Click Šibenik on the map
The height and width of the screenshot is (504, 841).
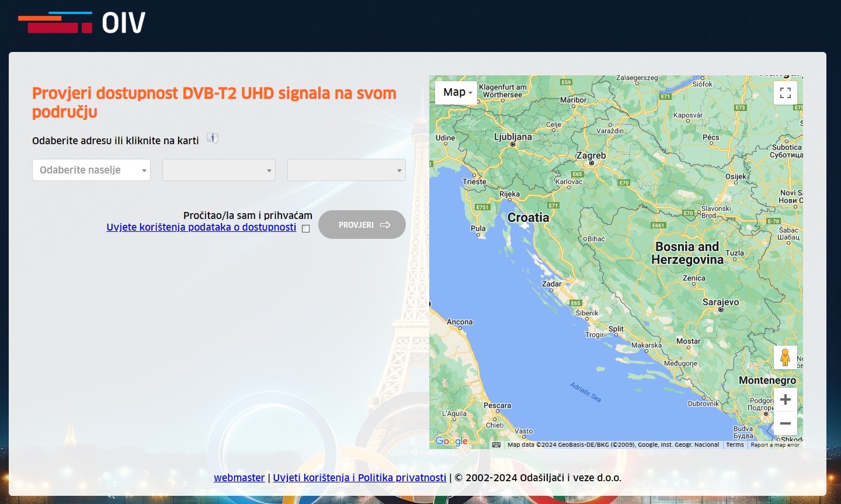click(587, 313)
